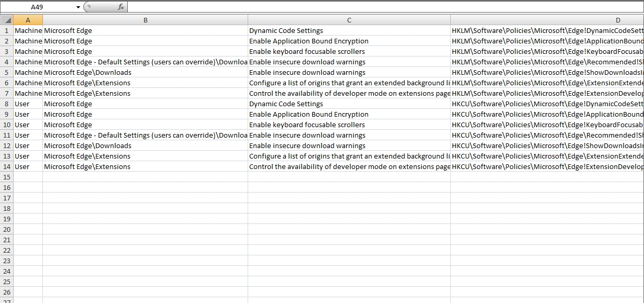644x303 pixels.
Task: Click 'Microsoft Edge\Extensions' cell in row 6
Action: [145, 83]
